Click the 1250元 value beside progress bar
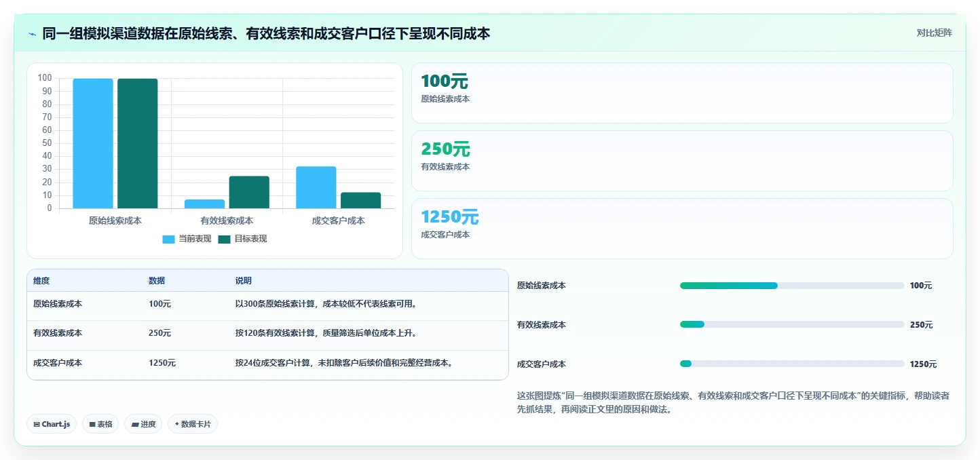Screen dimensions: 980x460 [x=924, y=364]
